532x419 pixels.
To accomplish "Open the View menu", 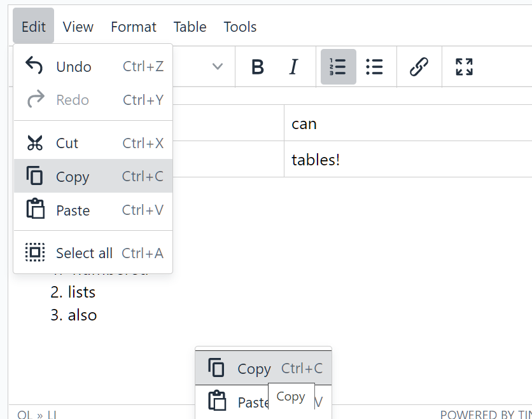I will pos(78,27).
